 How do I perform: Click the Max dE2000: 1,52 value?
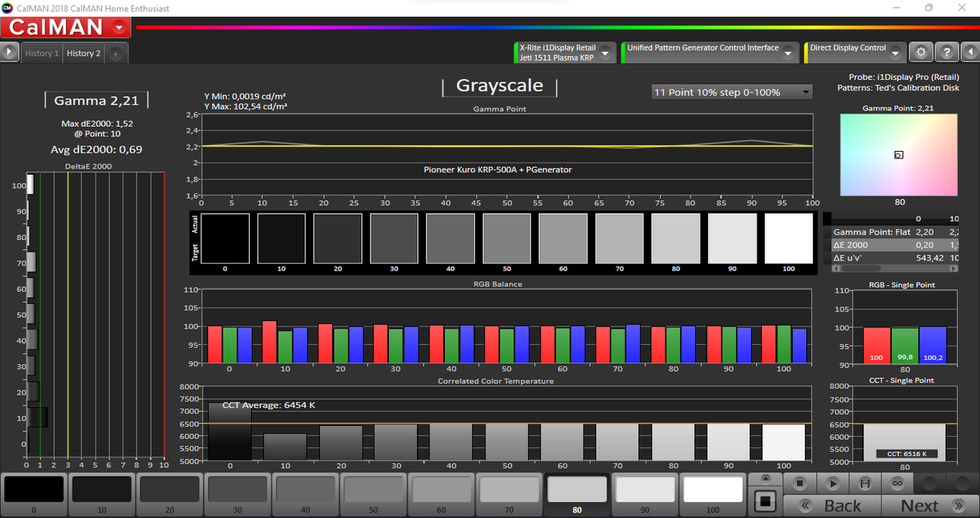pyautogui.click(x=96, y=123)
